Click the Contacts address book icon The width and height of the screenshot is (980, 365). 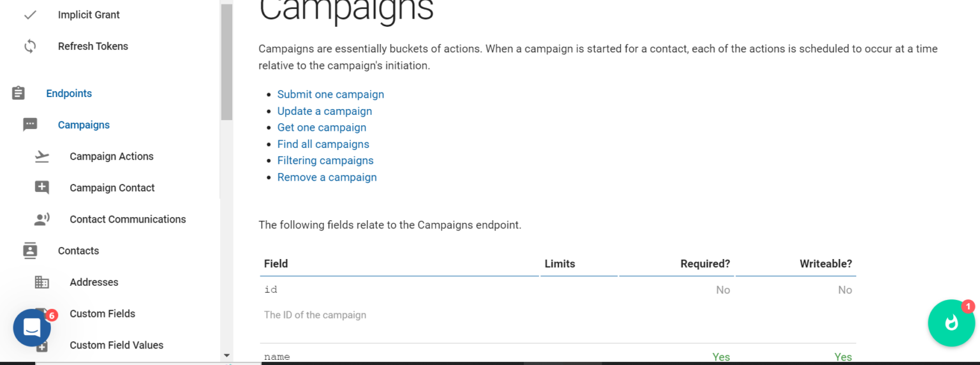coord(30,251)
